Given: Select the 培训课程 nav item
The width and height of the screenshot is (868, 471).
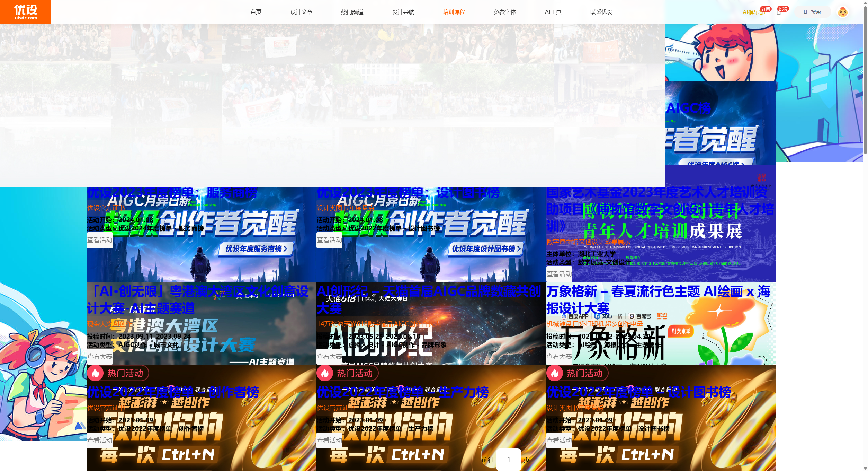Looking at the screenshot, I should click(454, 12).
